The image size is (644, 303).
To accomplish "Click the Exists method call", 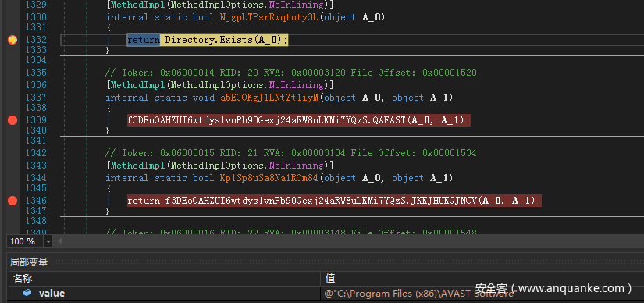I will [x=237, y=40].
